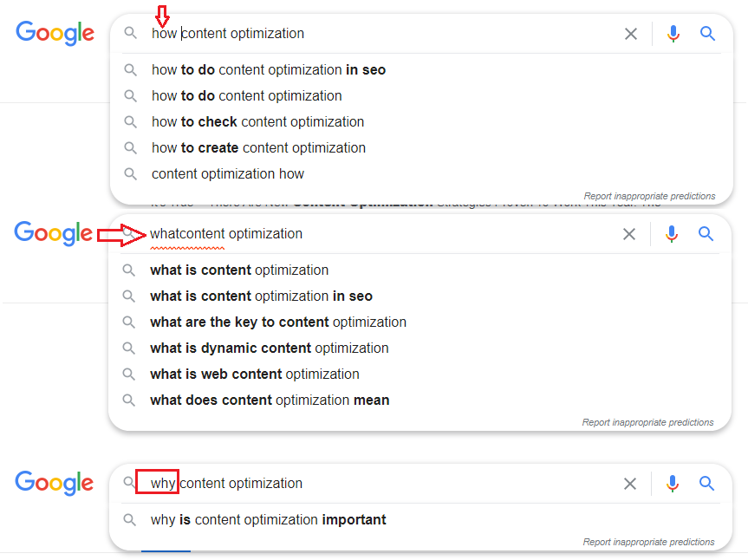Focus the "why content optimization" search field

[x=390, y=484]
